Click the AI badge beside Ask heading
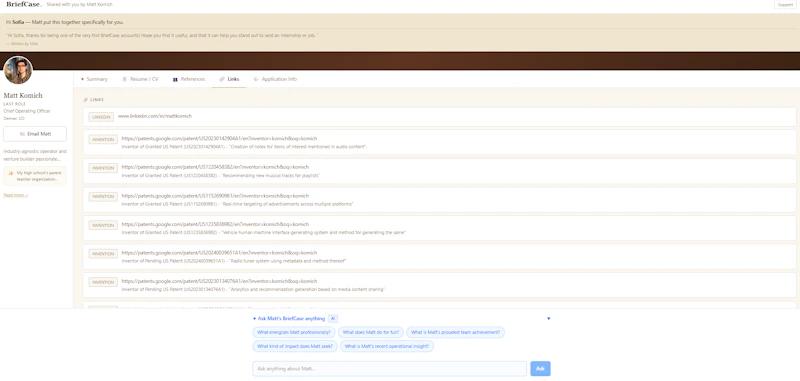Viewport: 800px width, 381px height. click(333, 318)
